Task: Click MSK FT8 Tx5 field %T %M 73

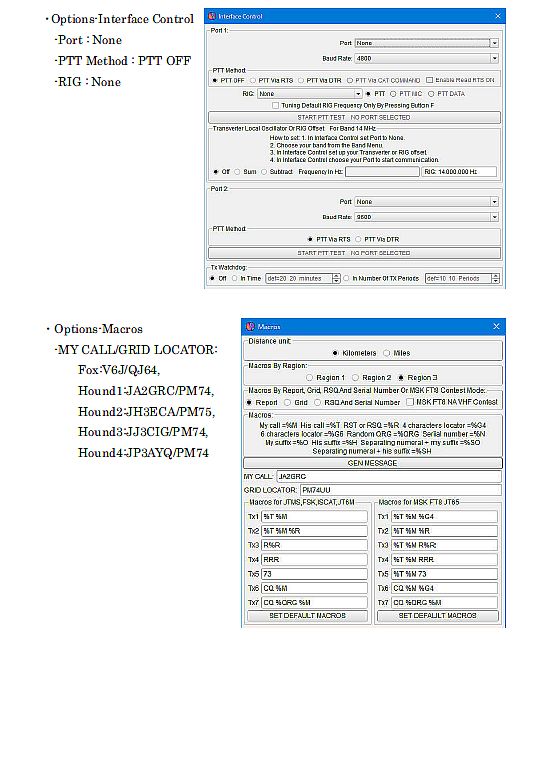Action: (x=444, y=574)
